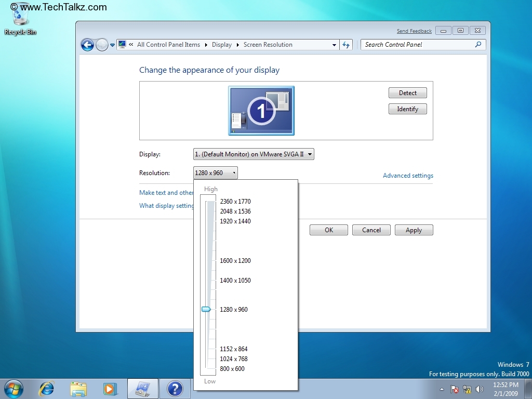This screenshot has width=532, height=399.
Task: Close the Screen Resolution window
Action: tap(478, 31)
